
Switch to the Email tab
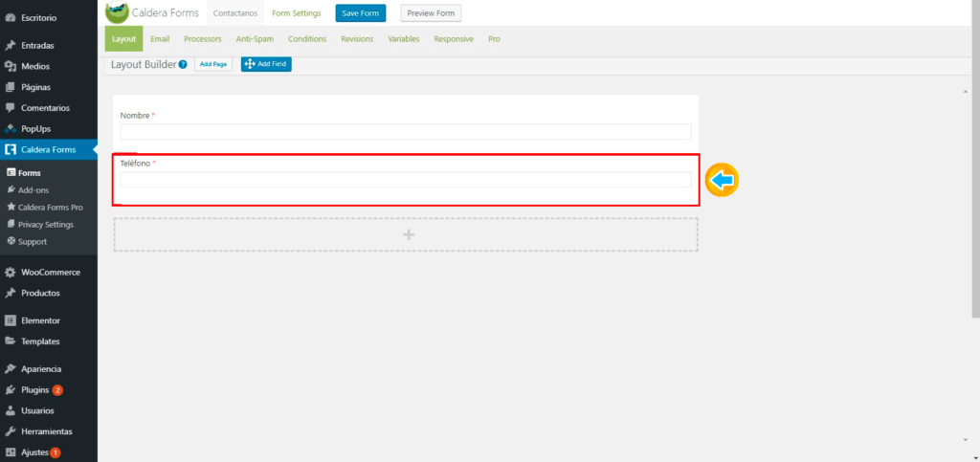point(160,39)
